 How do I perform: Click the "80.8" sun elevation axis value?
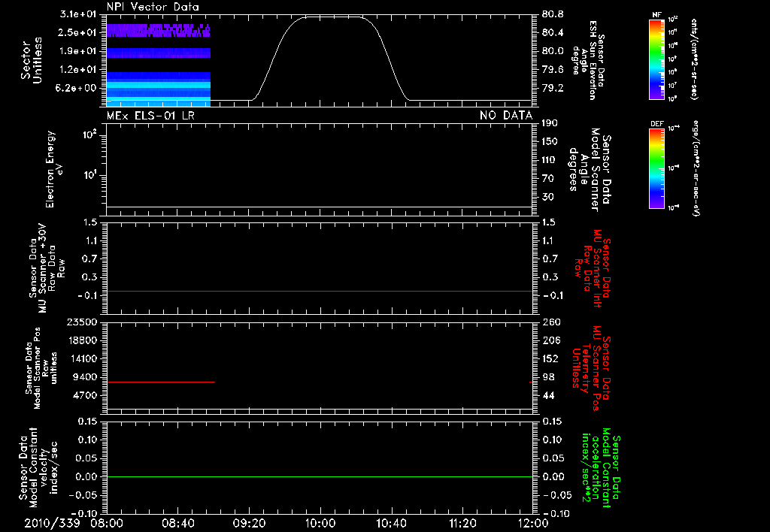(x=553, y=14)
